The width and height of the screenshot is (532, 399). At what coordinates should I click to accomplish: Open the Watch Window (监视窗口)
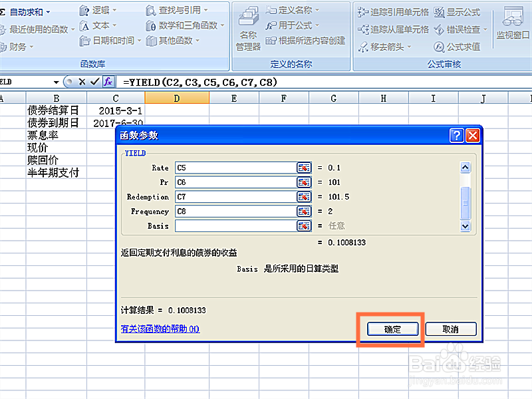[x=513, y=24]
